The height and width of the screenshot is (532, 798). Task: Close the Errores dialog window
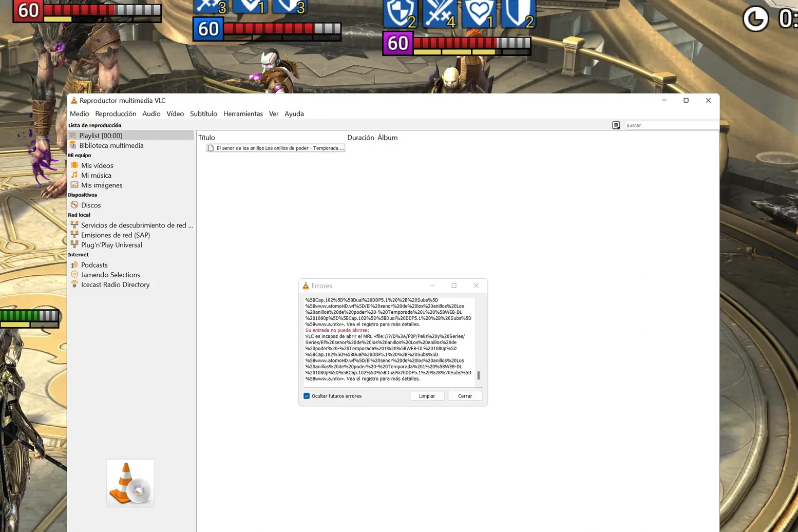click(476, 286)
